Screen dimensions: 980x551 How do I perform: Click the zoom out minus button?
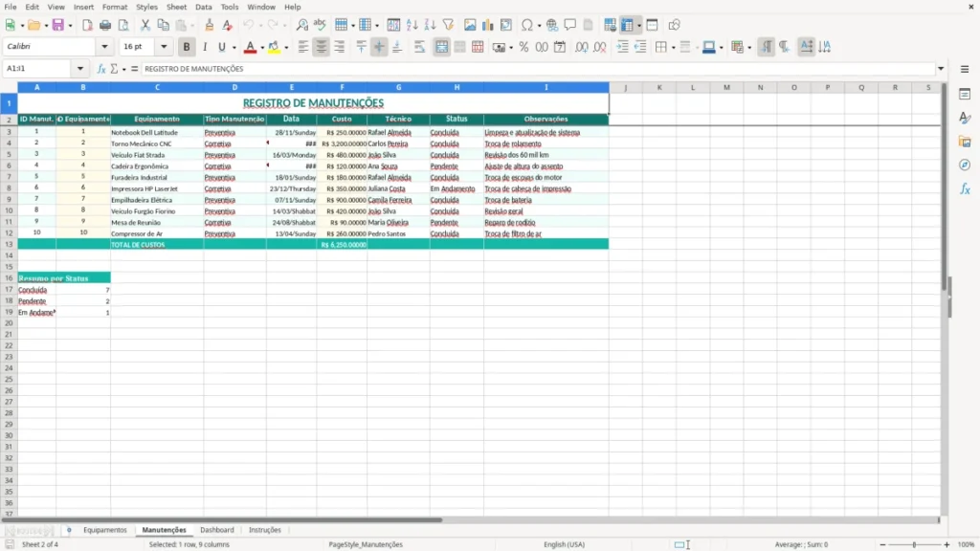click(x=882, y=544)
